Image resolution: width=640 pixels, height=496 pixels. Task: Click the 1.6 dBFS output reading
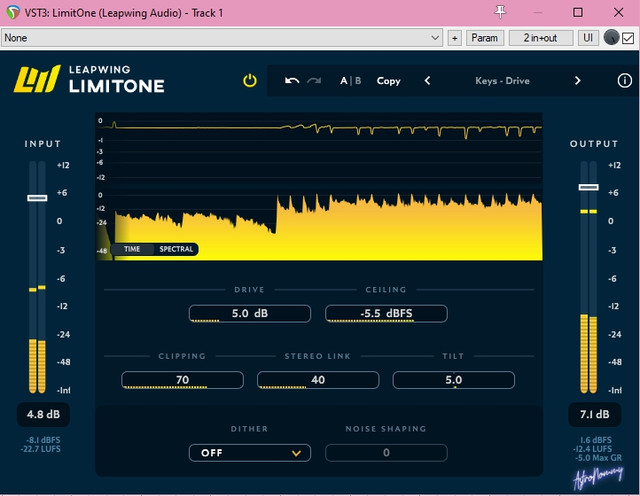[x=596, y=440]
